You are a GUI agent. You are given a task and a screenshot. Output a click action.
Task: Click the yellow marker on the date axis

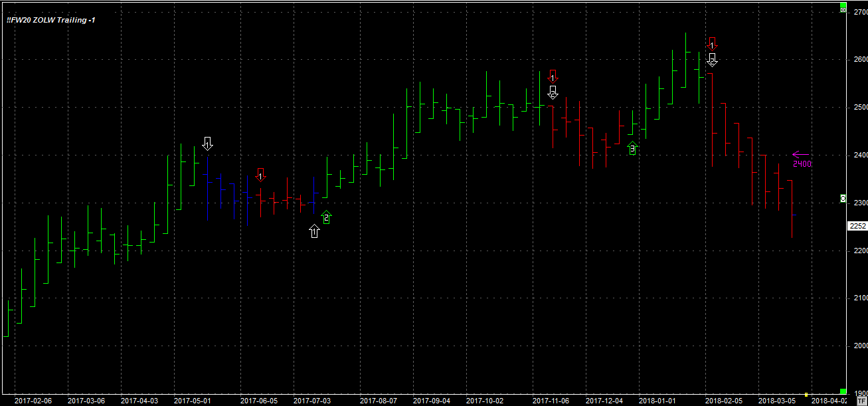point(806,394)
